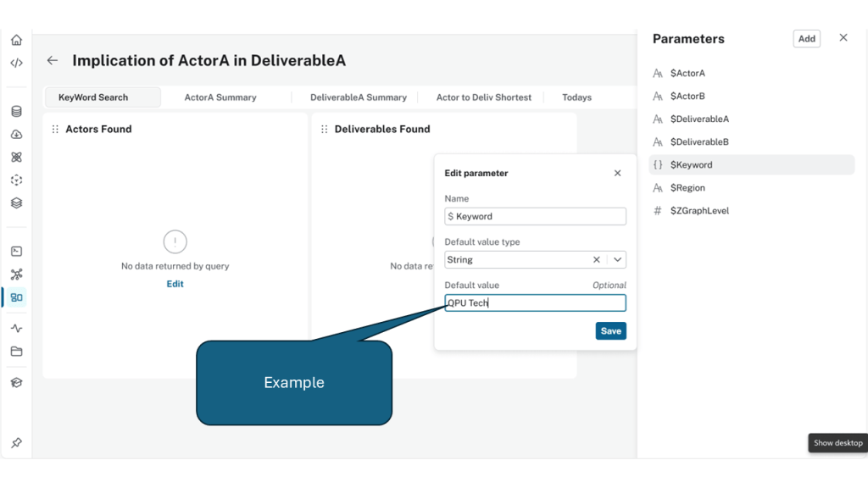
Task: Open the database icon in left sidebar
Action: pyautogui.click(x=16, y=111)
